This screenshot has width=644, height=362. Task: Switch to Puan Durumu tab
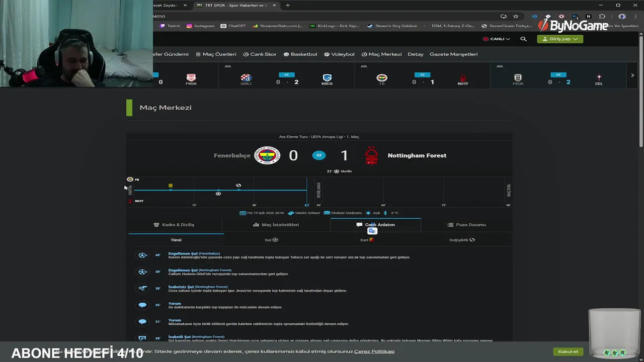point(466,225)
